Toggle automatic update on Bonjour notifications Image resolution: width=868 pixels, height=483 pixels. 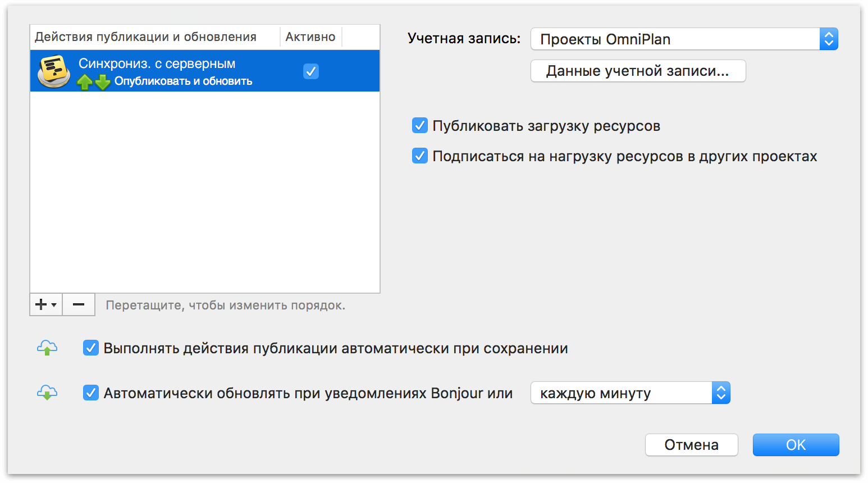91,393
